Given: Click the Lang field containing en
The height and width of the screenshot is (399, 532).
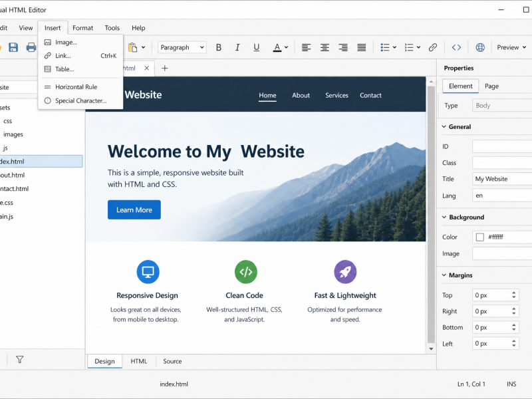Looking at the screenshot, I should point(502,196).
